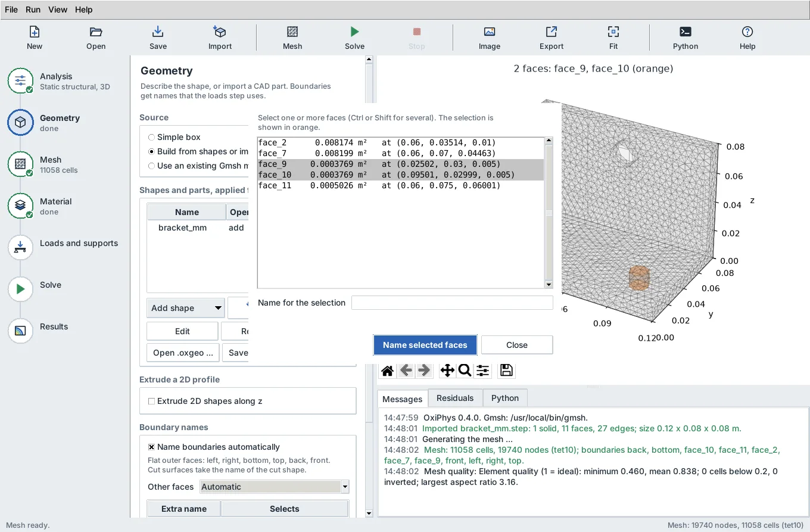Import a CAD part via Import icon

[x=220, y=38]
